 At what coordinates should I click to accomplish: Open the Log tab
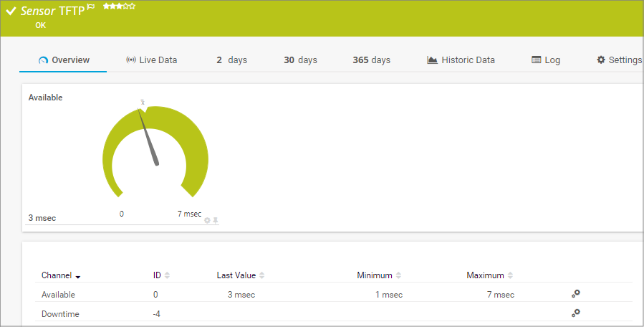point(546,60)
